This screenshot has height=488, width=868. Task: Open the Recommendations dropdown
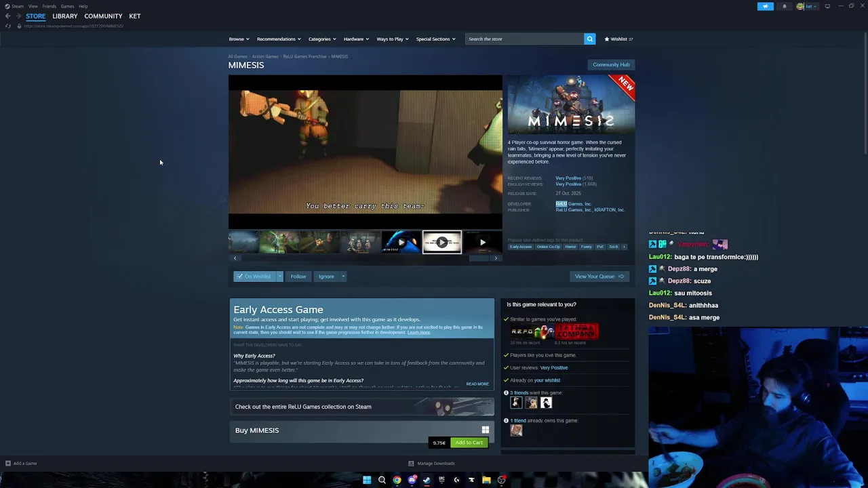279,39
